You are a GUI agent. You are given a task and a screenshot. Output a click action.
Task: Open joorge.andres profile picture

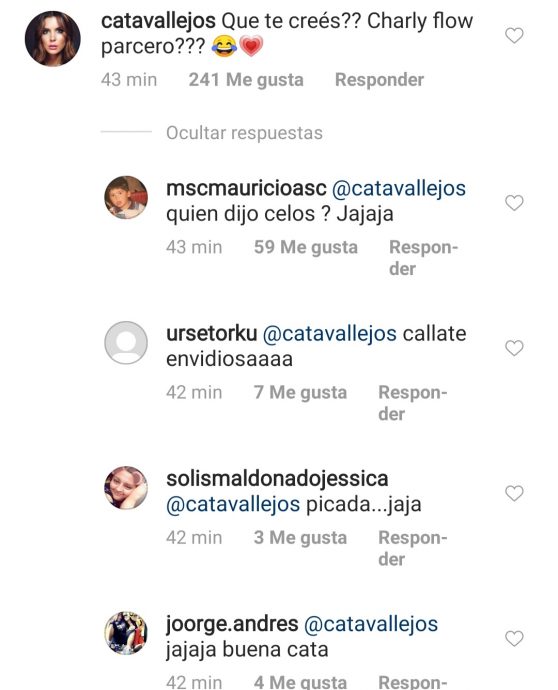(x=126, y=633)
